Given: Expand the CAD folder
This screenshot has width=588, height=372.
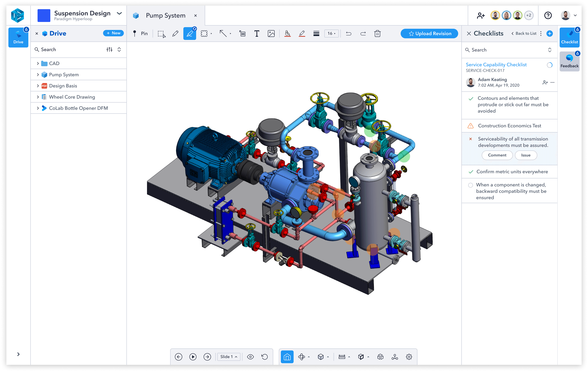Looking at the screenshot, I should pyautogui.click(x=38, y=63).
